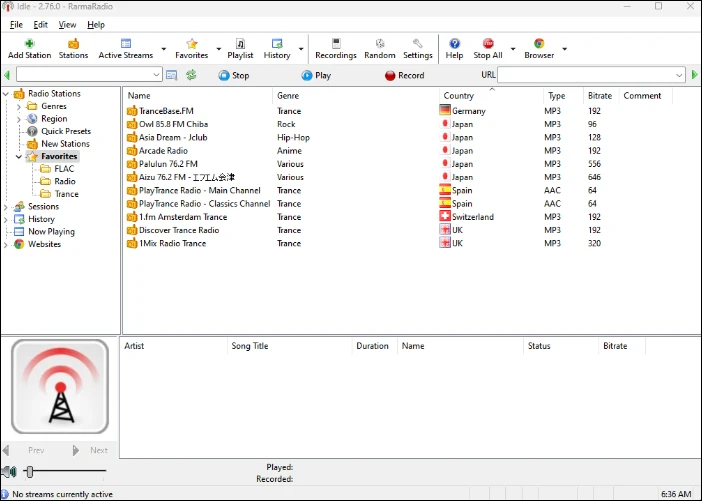Click the Prev track button
This screenshot has width=702, height=501.
[25, 450]
